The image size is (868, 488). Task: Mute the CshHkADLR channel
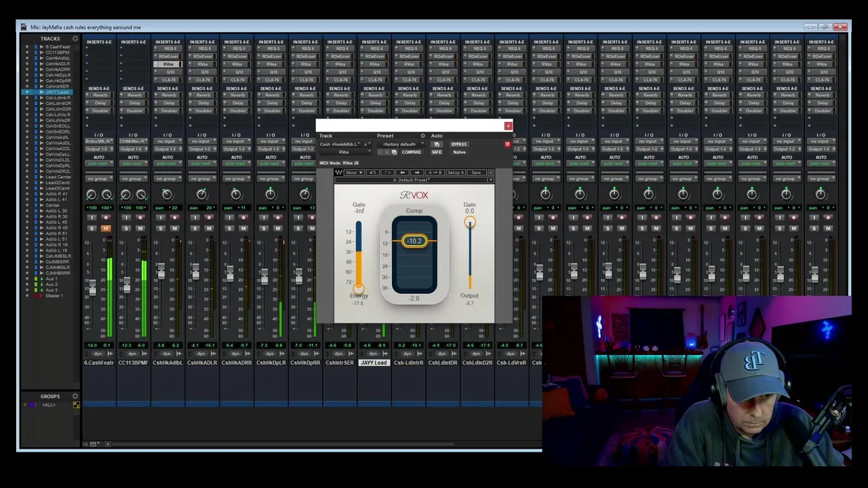pyautogui.click(x=209, y=228)
